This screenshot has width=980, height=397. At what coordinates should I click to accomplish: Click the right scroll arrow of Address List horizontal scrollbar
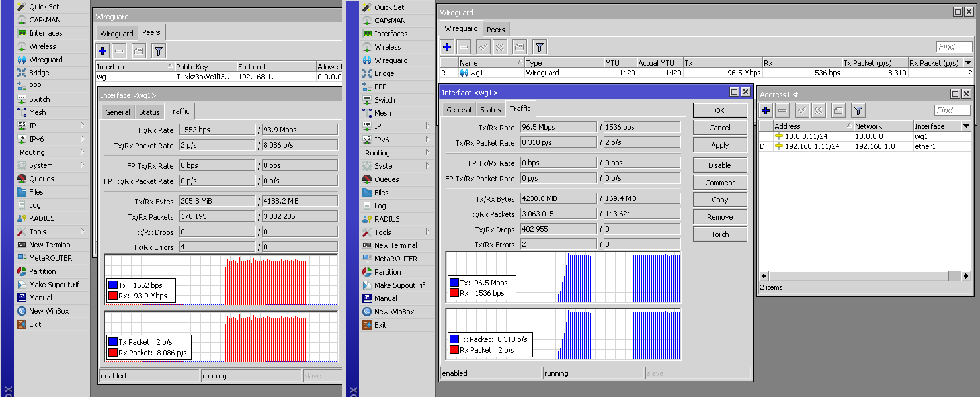(x=966, y=276)
